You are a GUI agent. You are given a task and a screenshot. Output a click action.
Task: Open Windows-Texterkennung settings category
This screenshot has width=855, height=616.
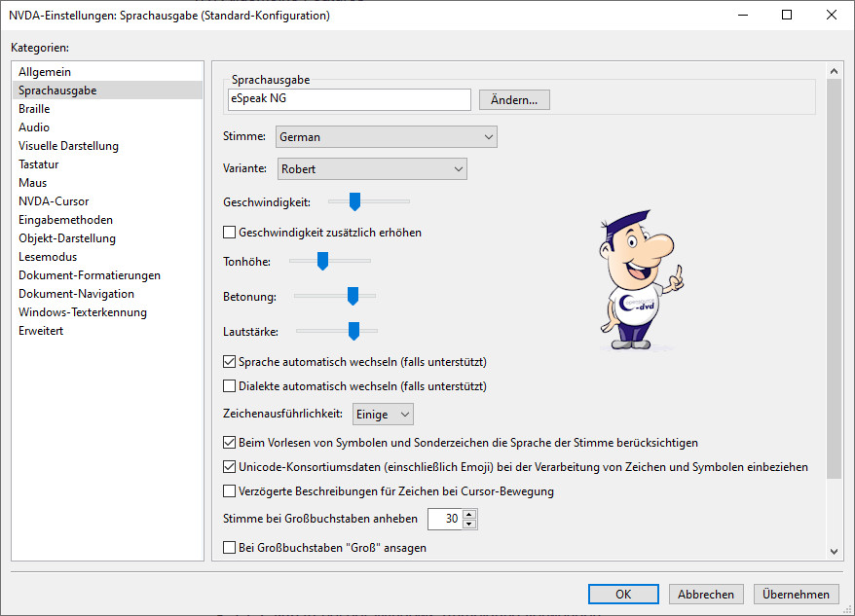click(83, 312)
